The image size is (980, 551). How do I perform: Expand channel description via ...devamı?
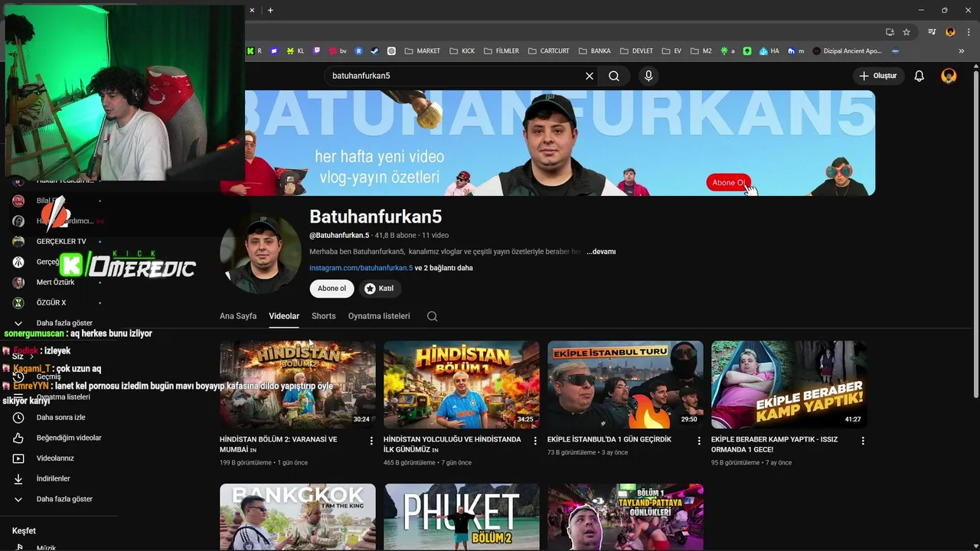click(601, 252)
